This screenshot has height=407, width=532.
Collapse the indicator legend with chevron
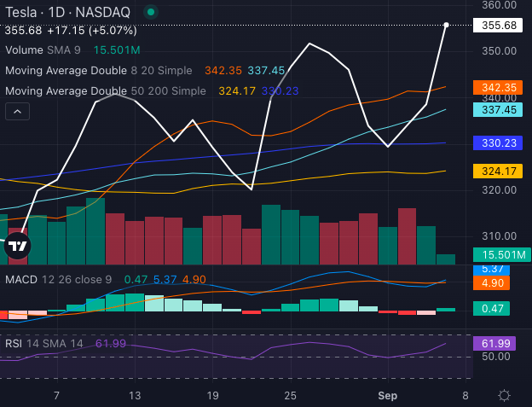pos(18,111)
